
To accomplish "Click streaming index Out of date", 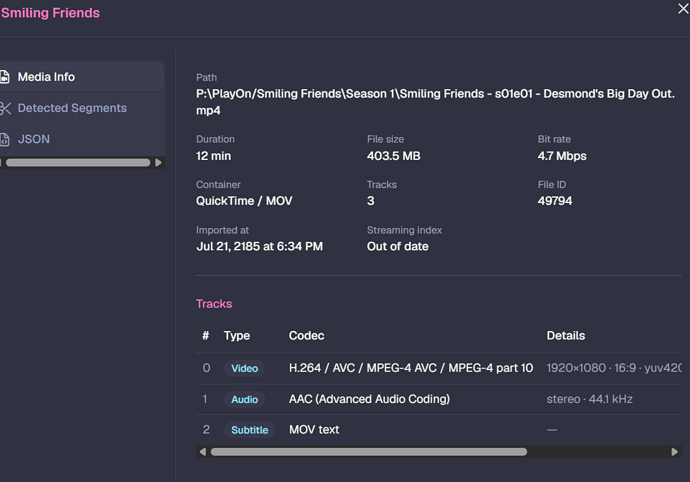I will 397,246.
